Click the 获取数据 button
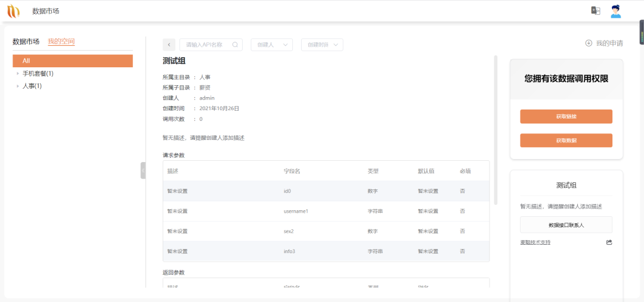The image size is (644, 302). coord(566,141)
